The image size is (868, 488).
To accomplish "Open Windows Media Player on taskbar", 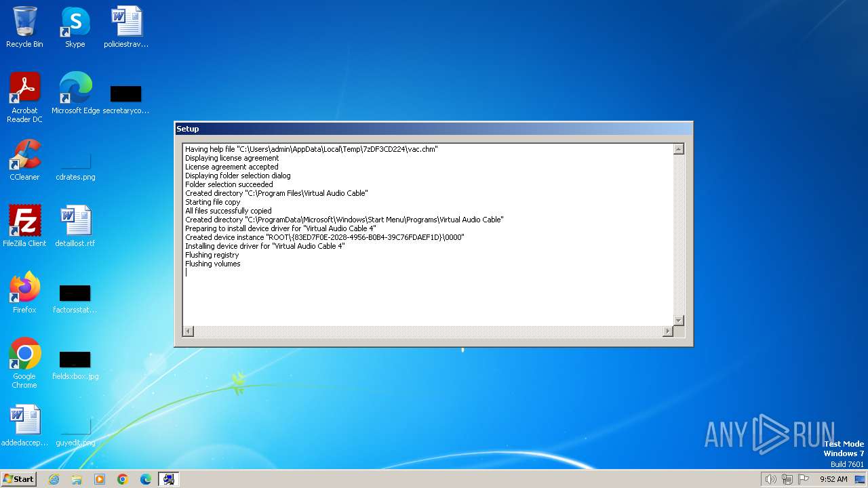I will coord(100,479).
